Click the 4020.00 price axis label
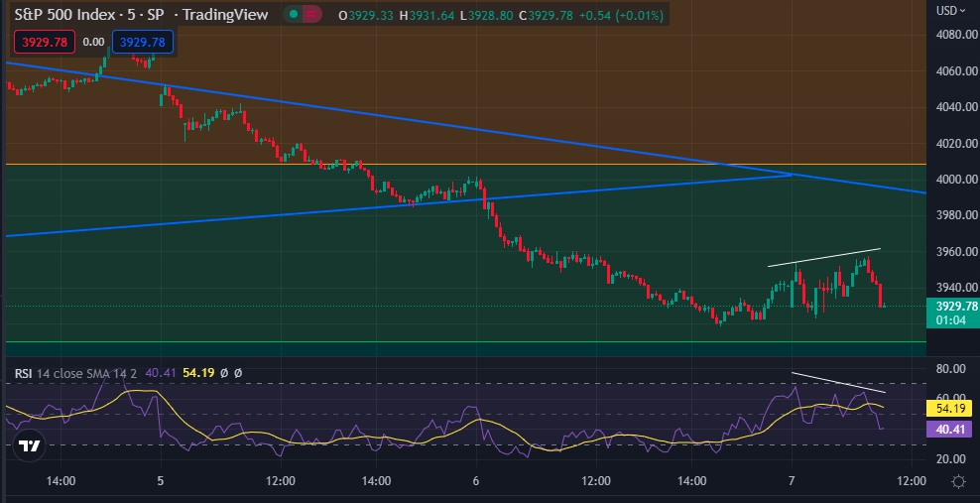980x503 pixels. [957, 143]
